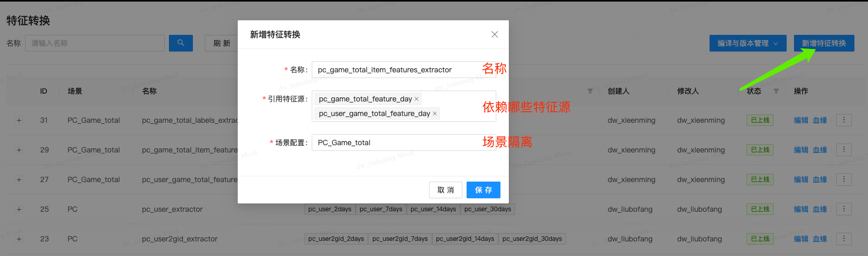Click the 状态 column filter icon

click(x=776, y=91)
